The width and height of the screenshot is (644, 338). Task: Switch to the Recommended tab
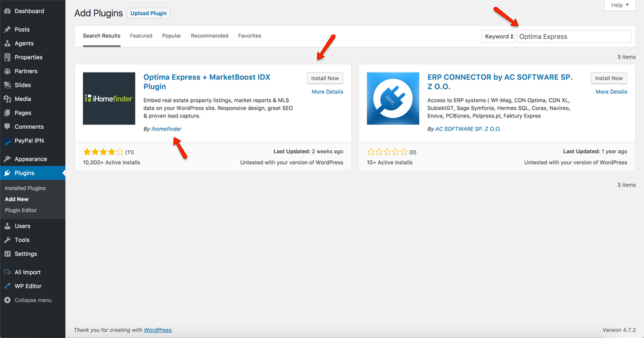209,36
